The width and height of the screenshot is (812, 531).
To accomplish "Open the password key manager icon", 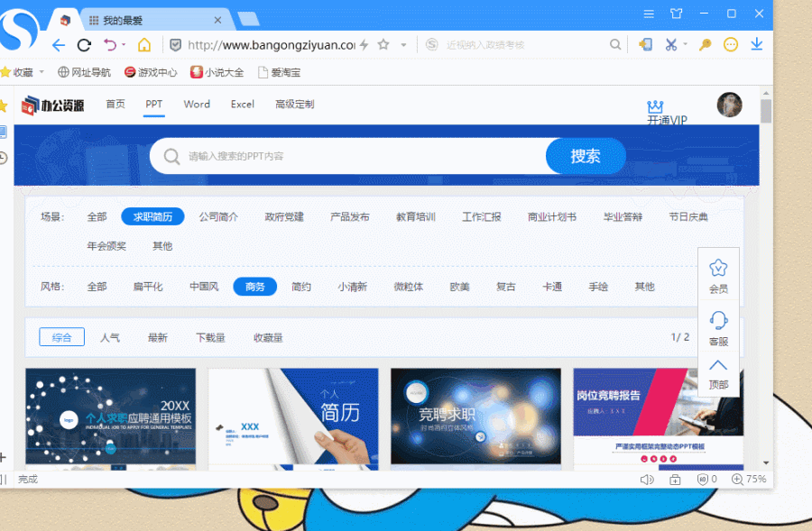I will pos(705,44).
